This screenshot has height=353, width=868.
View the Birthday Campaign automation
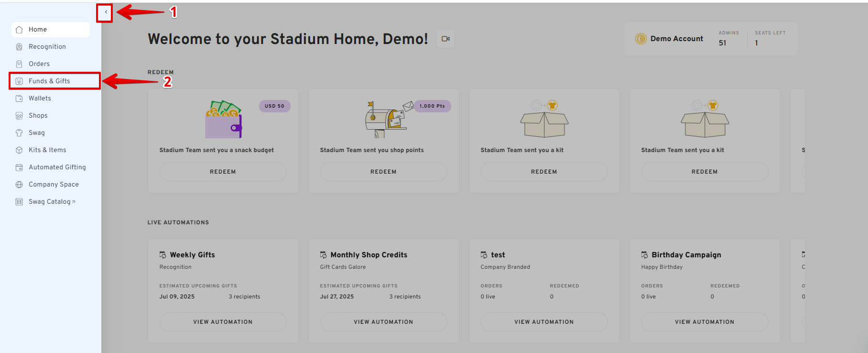(x=705, y=322)
